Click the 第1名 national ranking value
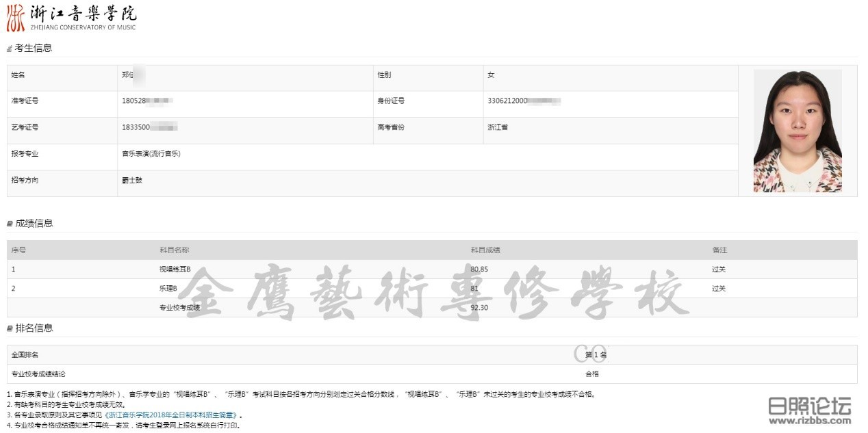 (x=596, y=355)
